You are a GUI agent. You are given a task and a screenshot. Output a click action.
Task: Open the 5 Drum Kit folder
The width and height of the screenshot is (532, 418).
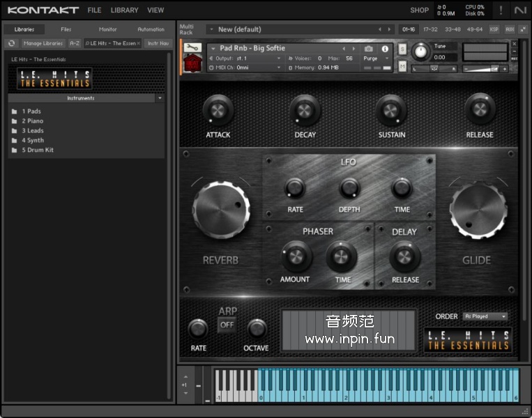(x=37, y=150)
